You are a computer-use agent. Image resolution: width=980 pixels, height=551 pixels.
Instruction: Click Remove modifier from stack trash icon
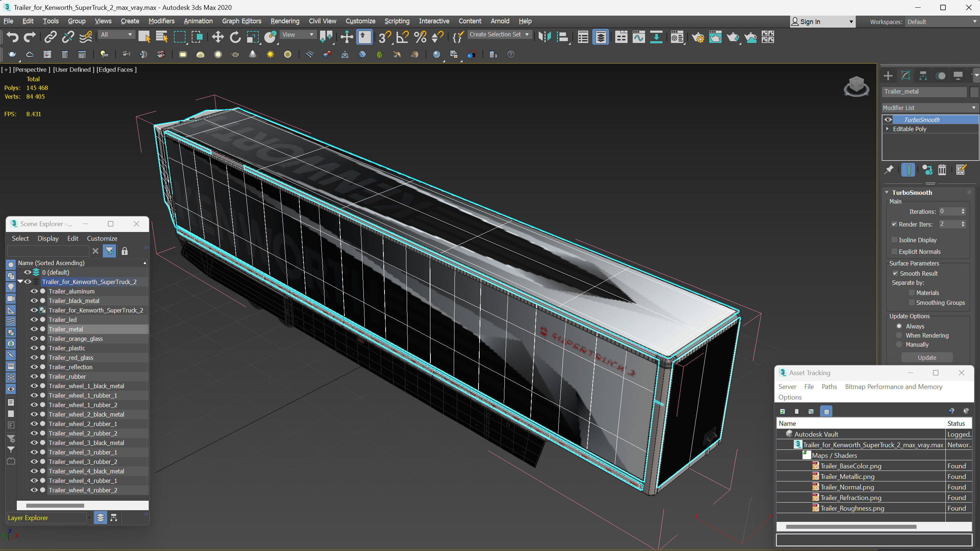pyautogui.click(x=942, y=170)
